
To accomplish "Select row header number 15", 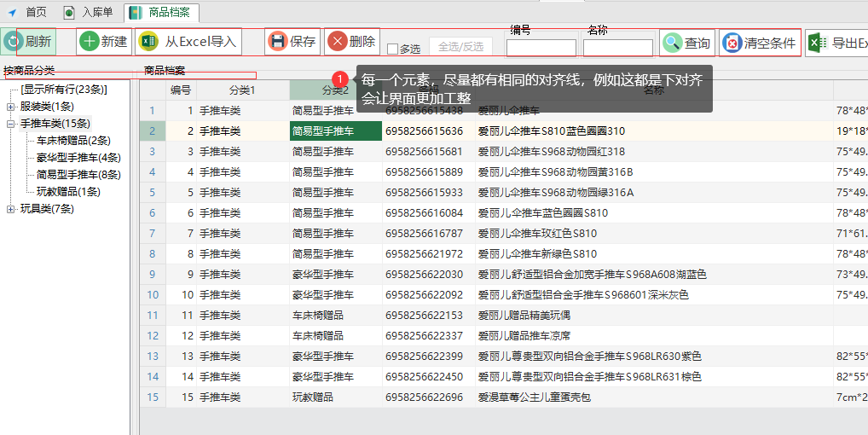I will (x=153, y=397).
